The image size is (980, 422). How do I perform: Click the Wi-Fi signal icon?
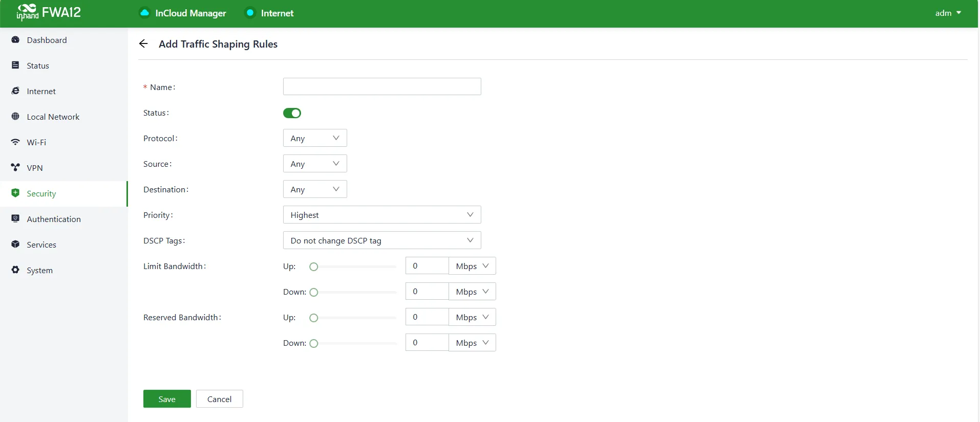[x=15, y=142]
